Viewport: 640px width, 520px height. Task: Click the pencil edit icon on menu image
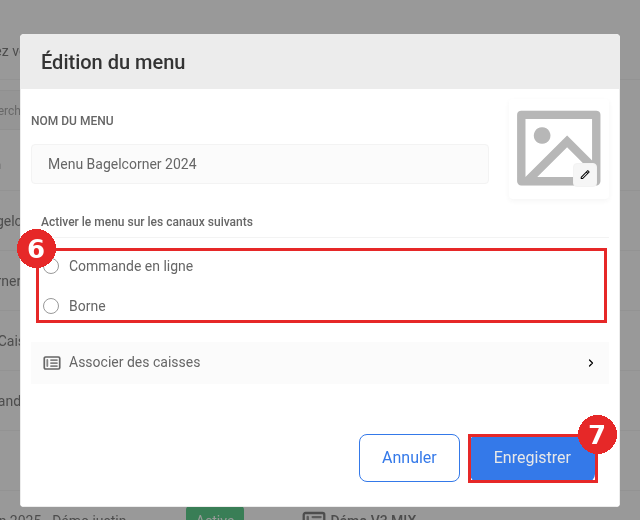[x=585, y=175]
